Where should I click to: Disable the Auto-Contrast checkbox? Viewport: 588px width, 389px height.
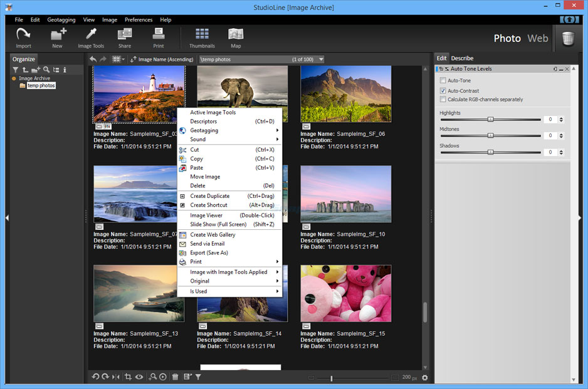coord(442,90)
